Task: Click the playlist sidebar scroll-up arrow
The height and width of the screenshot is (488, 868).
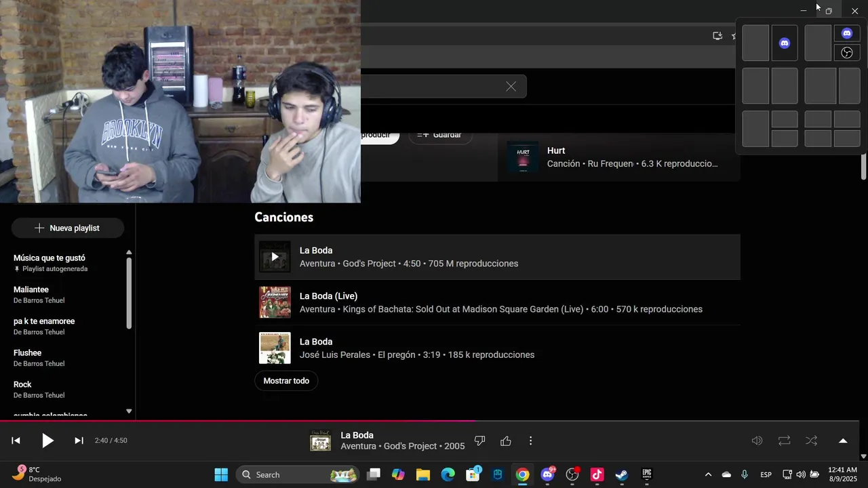Action: pos(129,252)
